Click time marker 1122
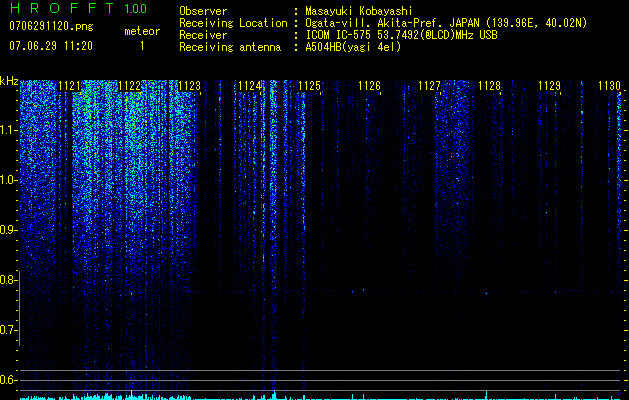 130,86
